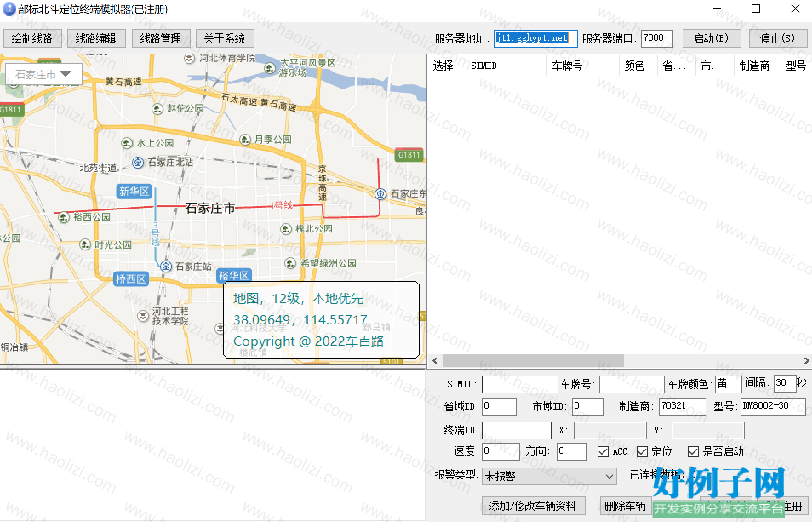The width and height of the screenshot is (812, 522).
Task: Click the 北苑街道 label on the map
Action: point(98,168)
